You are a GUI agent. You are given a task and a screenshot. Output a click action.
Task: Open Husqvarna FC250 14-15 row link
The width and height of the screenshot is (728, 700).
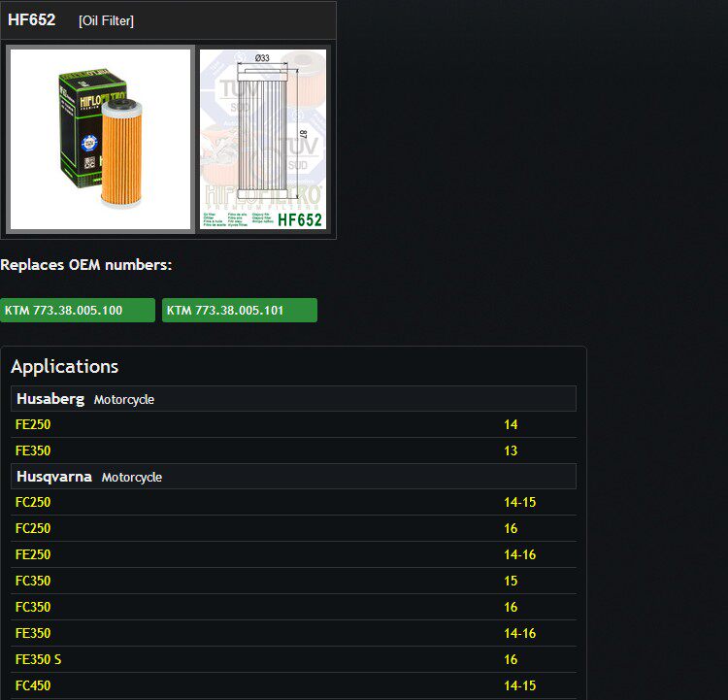point(33,502)
